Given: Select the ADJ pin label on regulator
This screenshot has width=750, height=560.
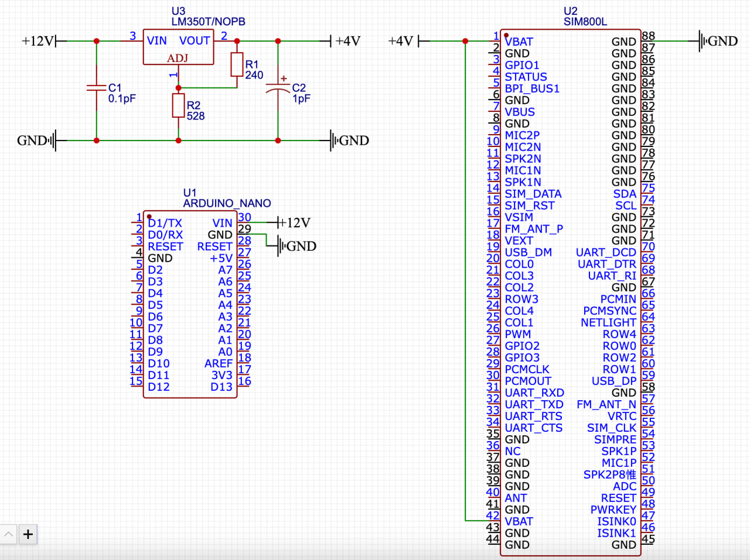Looking at the screenshot, I should [178, 58].
